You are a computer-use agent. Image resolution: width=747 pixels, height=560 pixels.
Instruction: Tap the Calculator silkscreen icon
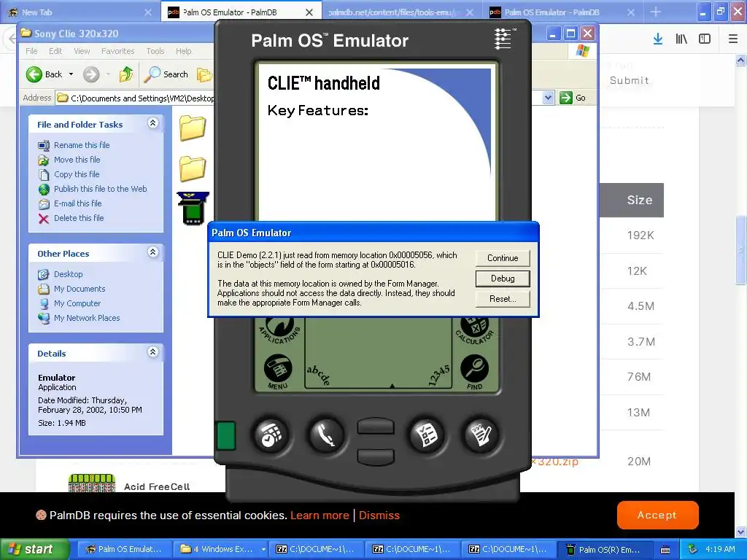475,330
